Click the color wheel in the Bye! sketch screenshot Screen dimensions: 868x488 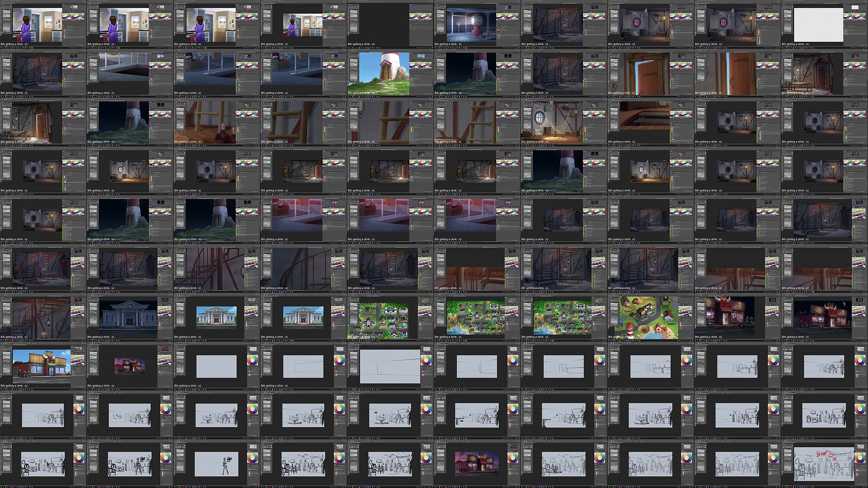pos(860,458)
